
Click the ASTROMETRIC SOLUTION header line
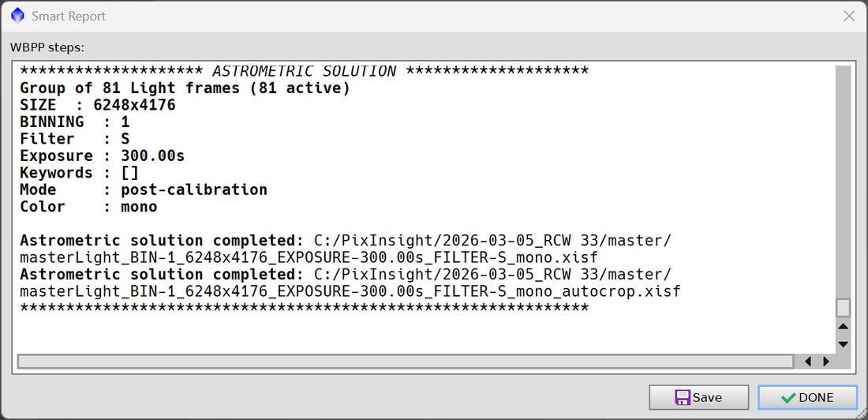pos(304,72)
